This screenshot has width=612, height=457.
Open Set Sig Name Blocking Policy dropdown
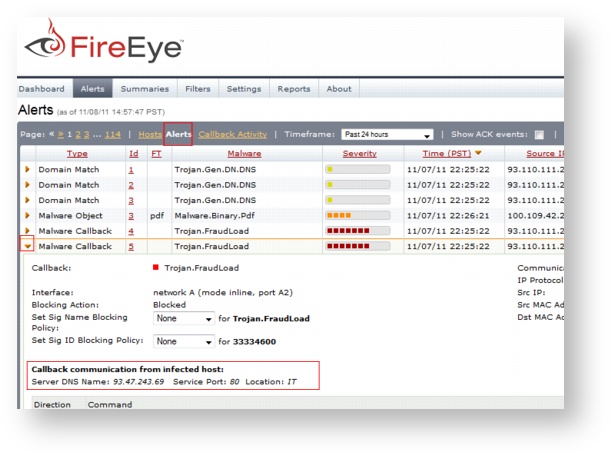[x=184, y=318]
